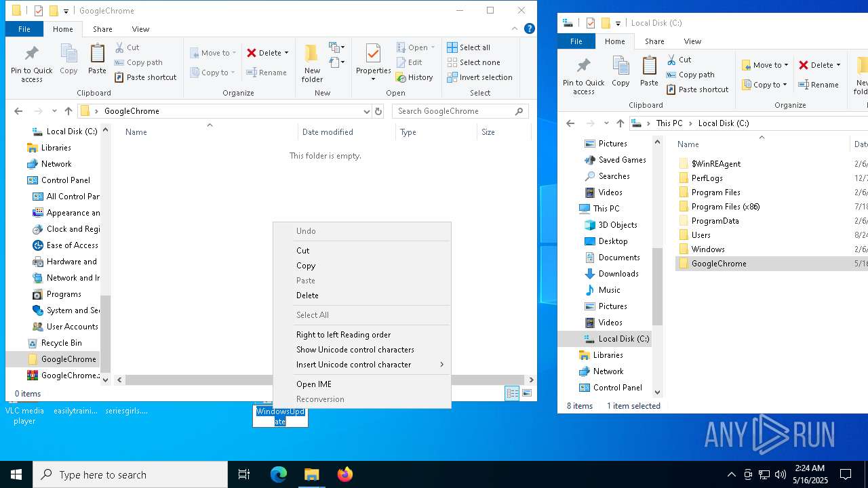Select Right to left Reading order
Screen dimensions: 868x488
pyautogui.click(x=362, y=335)
